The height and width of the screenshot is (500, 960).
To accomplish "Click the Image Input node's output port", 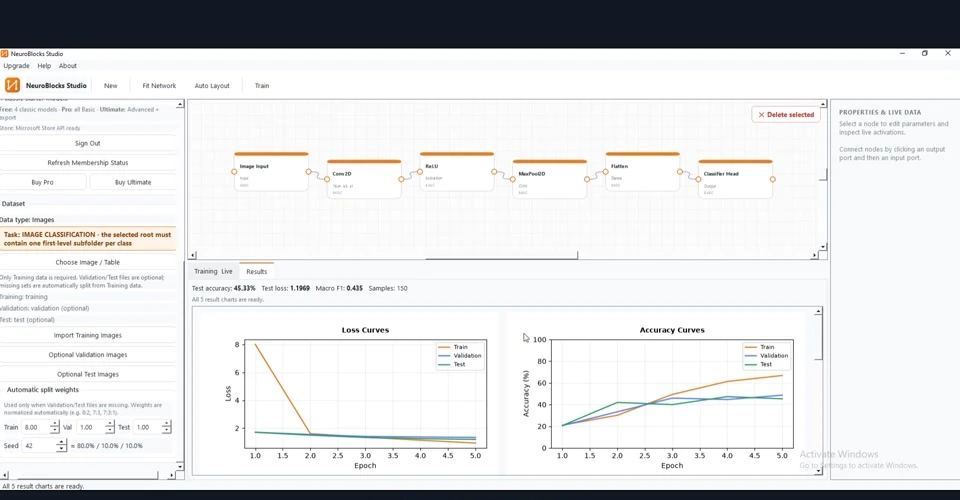I will (x=309, y=172).
